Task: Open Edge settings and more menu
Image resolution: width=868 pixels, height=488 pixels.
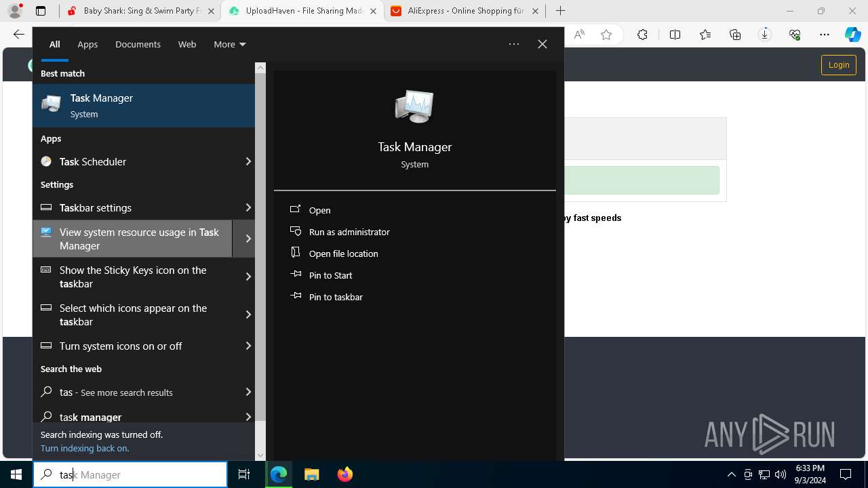Action: [825, 35]
